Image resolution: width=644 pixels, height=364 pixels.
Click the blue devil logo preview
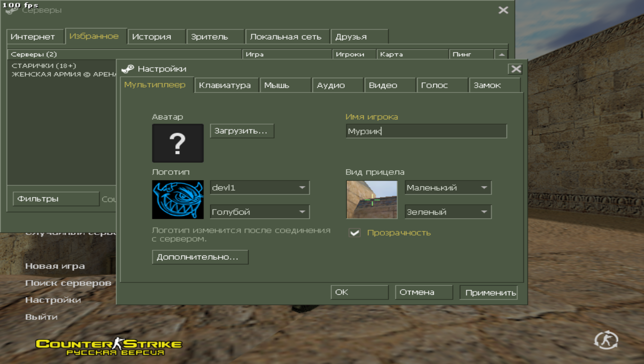coord(178,200)
